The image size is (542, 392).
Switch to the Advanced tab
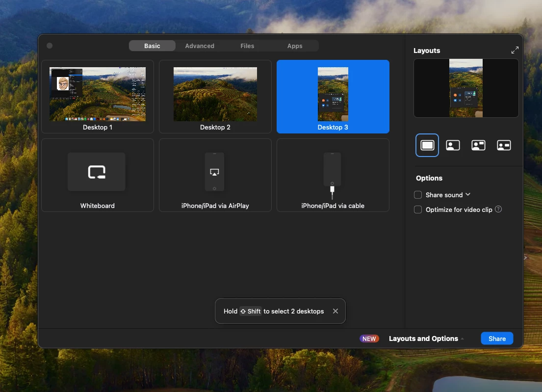[200, 46]
